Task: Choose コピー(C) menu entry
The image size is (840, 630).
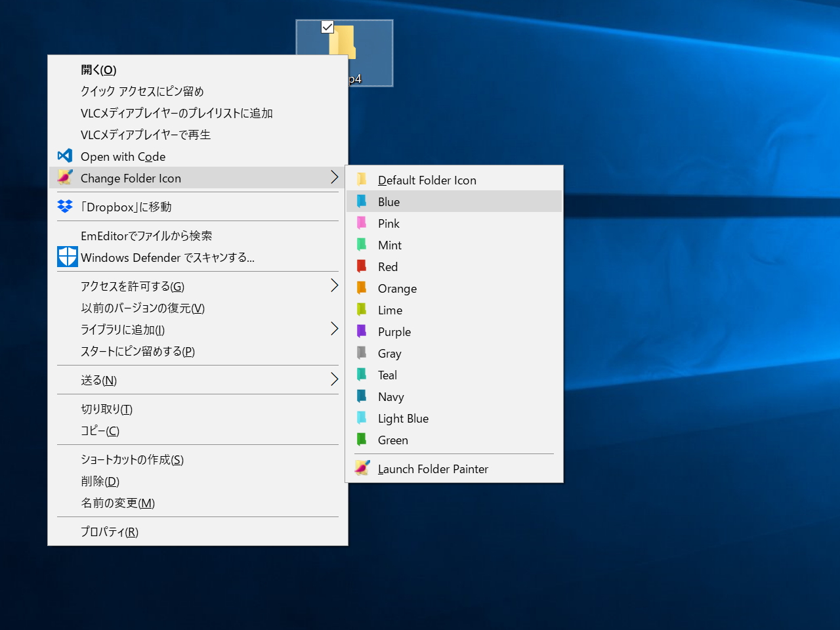Action: [198, 430]
